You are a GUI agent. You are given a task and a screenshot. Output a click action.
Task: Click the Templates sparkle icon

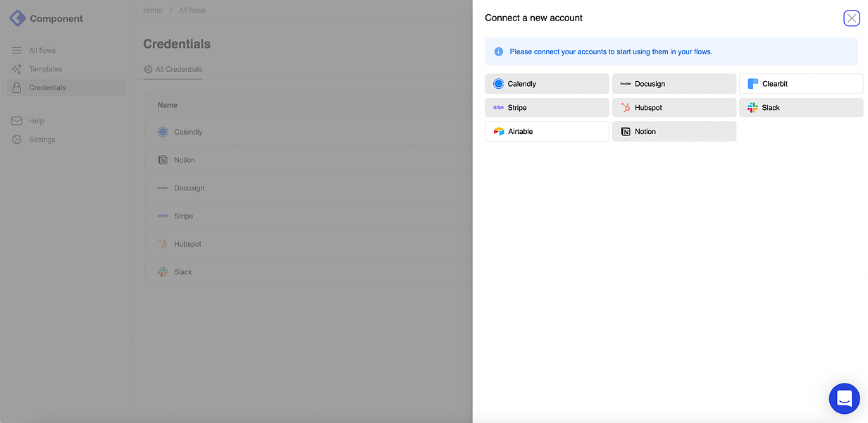coord(17,69)
